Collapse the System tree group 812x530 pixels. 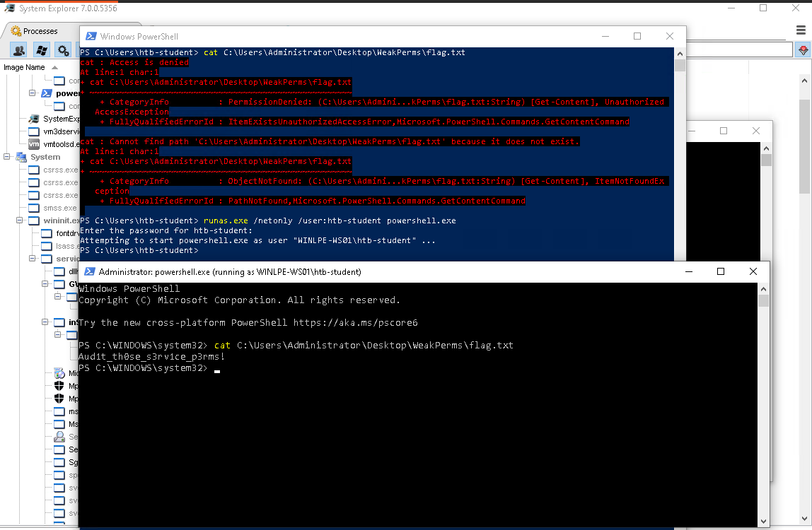pos(7,157)
